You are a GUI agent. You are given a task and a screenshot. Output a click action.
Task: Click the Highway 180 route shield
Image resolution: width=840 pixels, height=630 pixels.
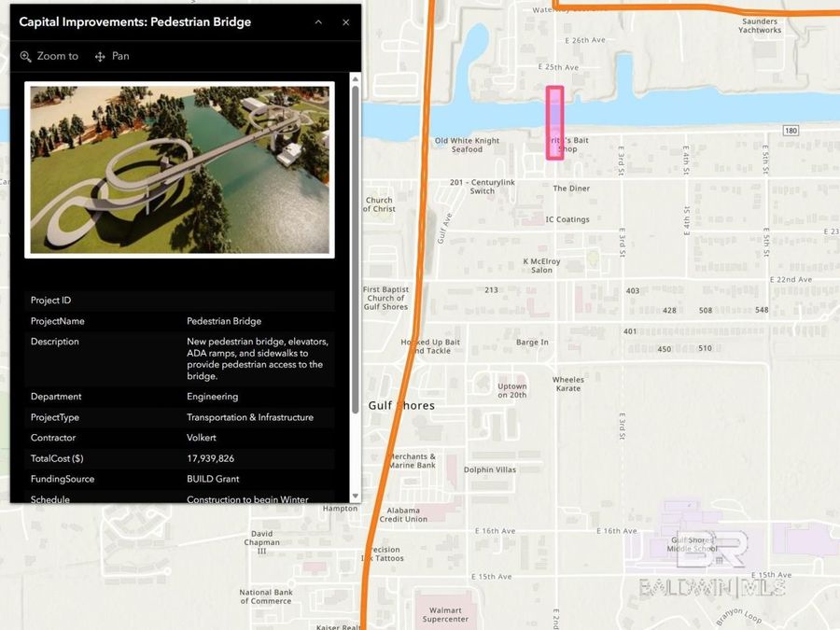click(791, 131)
